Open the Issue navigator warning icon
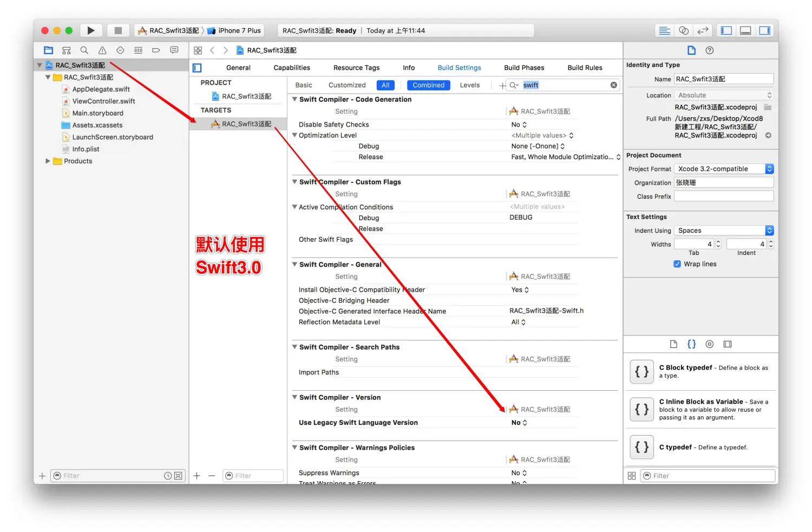This screenshot has height=532, width=812. [x=102, y=50]
